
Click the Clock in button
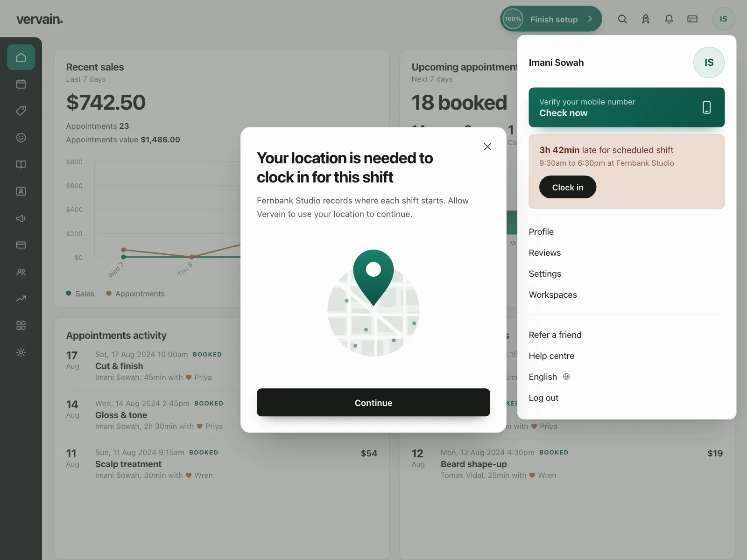point(568,187)
